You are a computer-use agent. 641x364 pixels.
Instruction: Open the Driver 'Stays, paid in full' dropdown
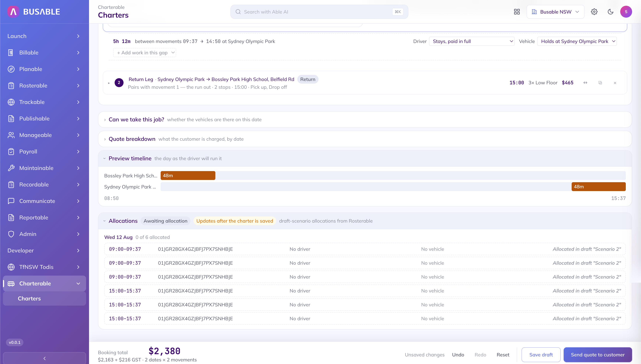pos(472,41)
